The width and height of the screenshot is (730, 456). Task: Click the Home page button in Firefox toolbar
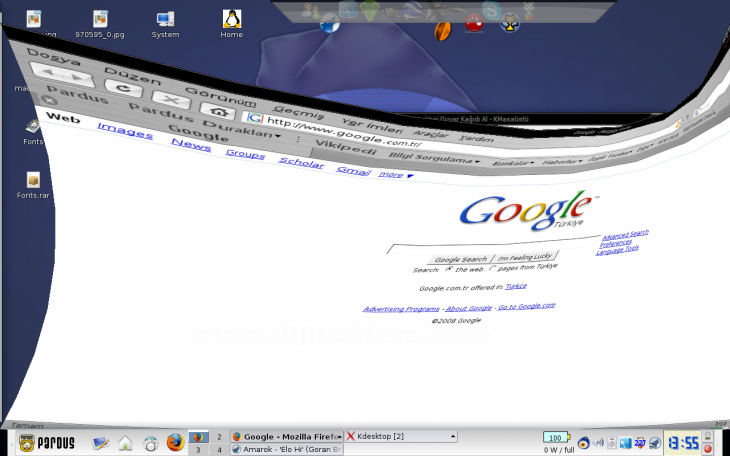[x=216, y=111]
